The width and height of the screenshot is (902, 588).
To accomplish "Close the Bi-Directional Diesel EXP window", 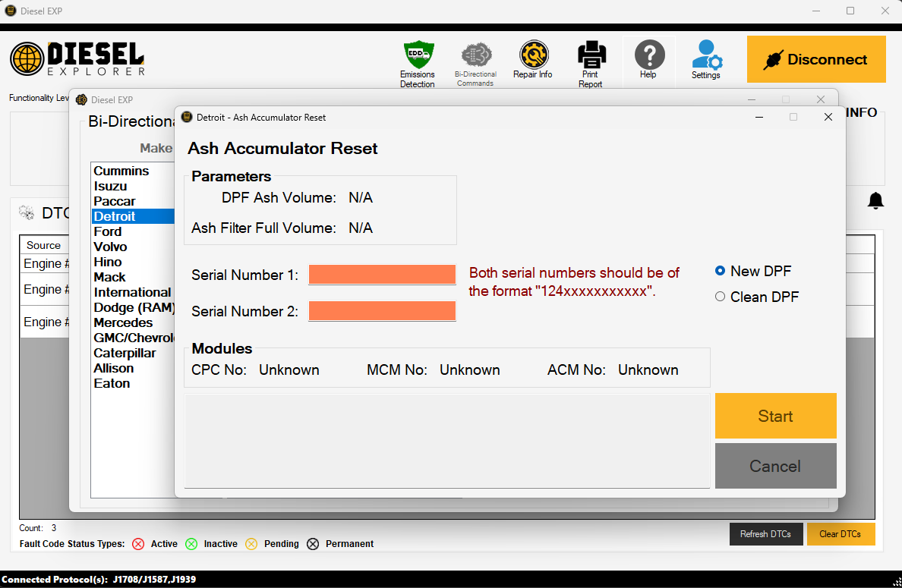I will (821, 99).
